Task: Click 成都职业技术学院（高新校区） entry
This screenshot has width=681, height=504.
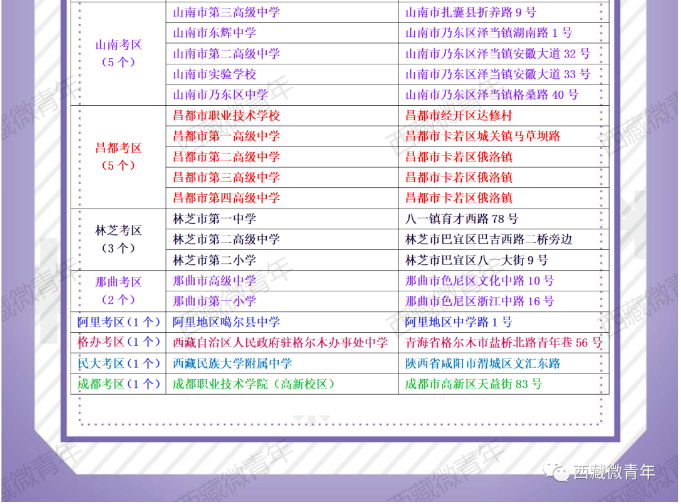Action: coord(254,384)
